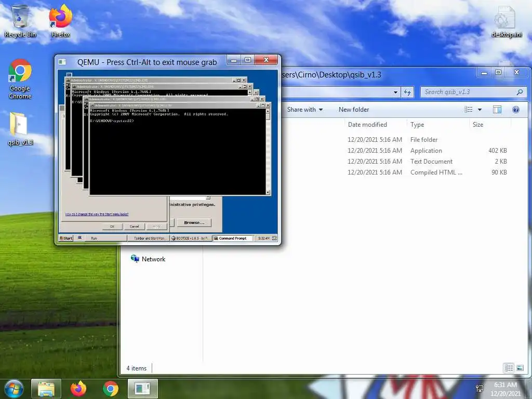Click the scroll-down arrow of the front command prompt
Viewport: 532px width, 399px height.
(268, 192)
